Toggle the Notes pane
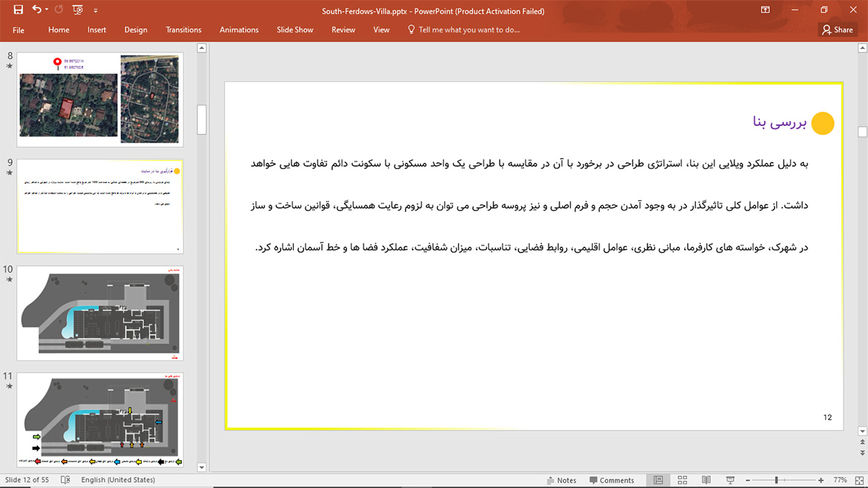 click(561, 480)
